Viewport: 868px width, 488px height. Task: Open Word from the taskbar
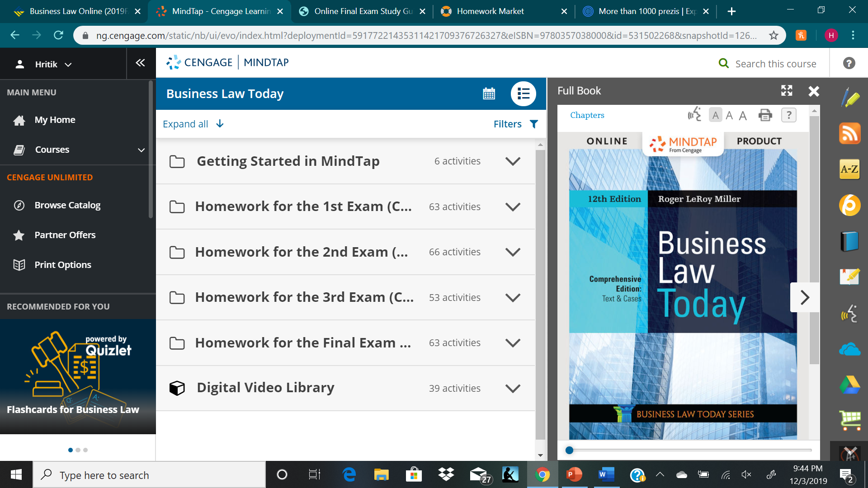pyautogui.click(x=606, y=474)
